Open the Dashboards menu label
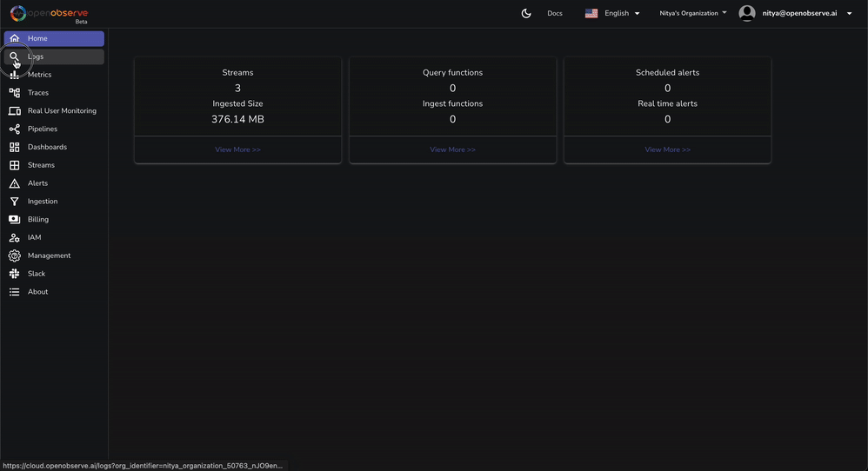 pyautogui.click(x=47, y=147)
